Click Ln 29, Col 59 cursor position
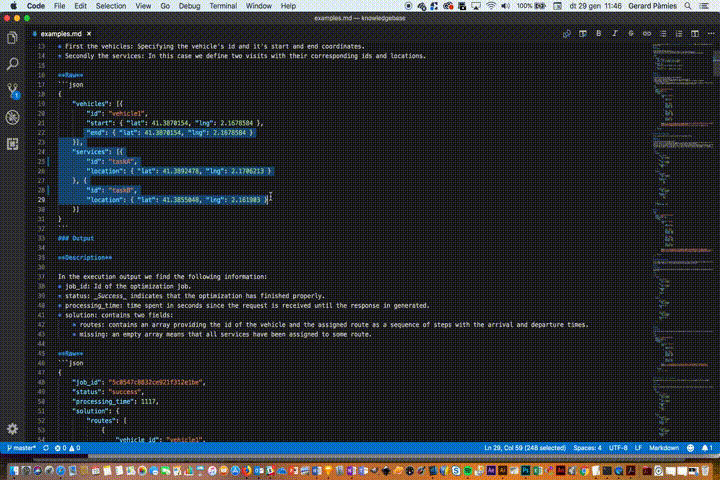 (525, 448)
